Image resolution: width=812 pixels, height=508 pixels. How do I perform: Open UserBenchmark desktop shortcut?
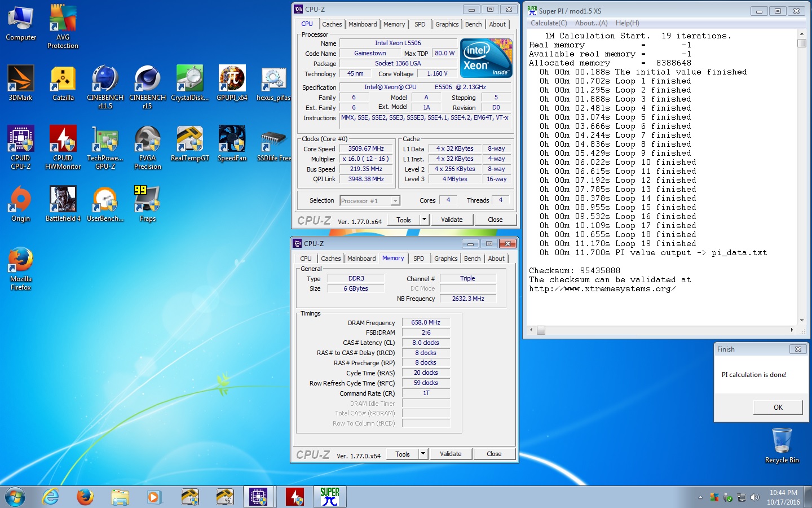(x=105, y=204)
